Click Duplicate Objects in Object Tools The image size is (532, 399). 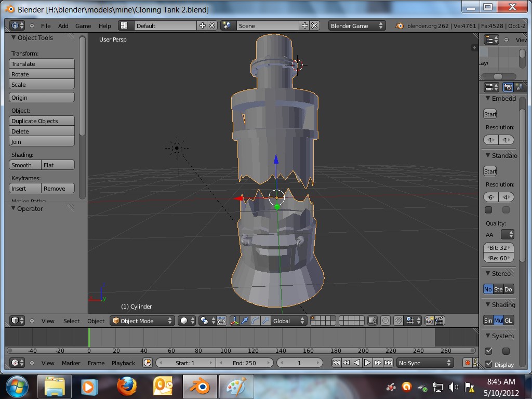pyautogui.click(x=42, y=121)
